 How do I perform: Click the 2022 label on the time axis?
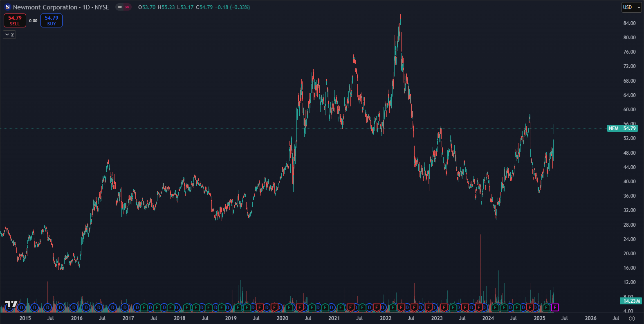point(385,318)
